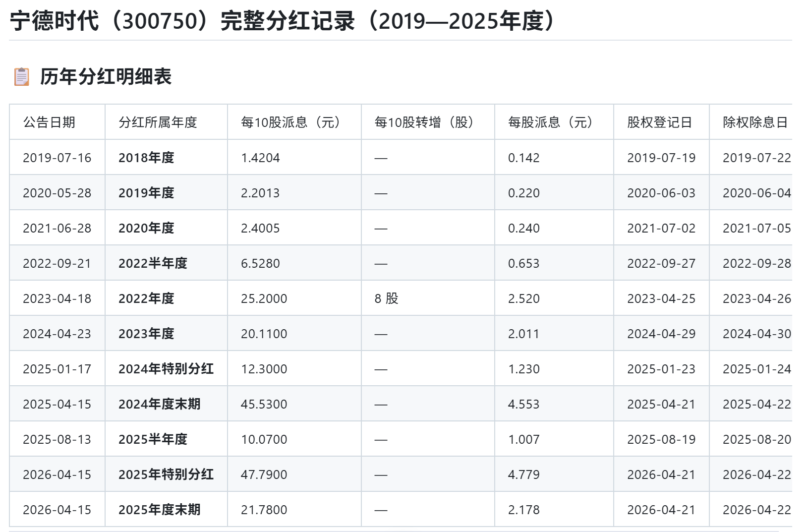
Task: Select the 2020年度 cell
Action: pos(146,228)
